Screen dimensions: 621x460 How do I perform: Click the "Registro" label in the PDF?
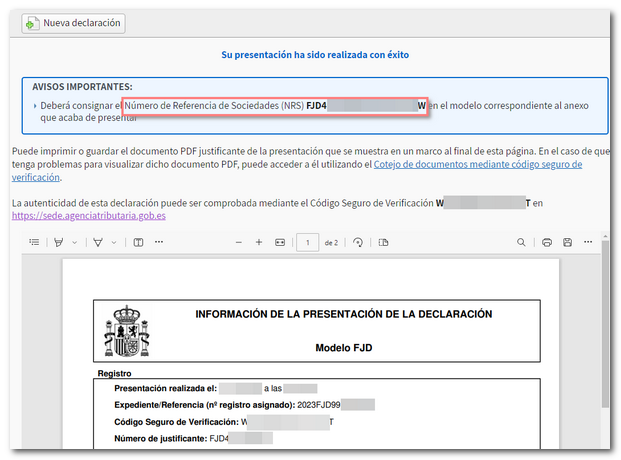click(x=114, y=373)
